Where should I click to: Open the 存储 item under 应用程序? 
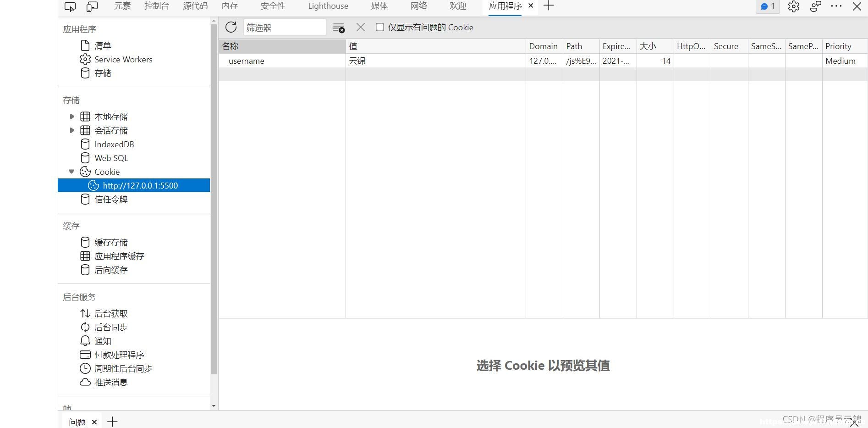pos(103,73)
